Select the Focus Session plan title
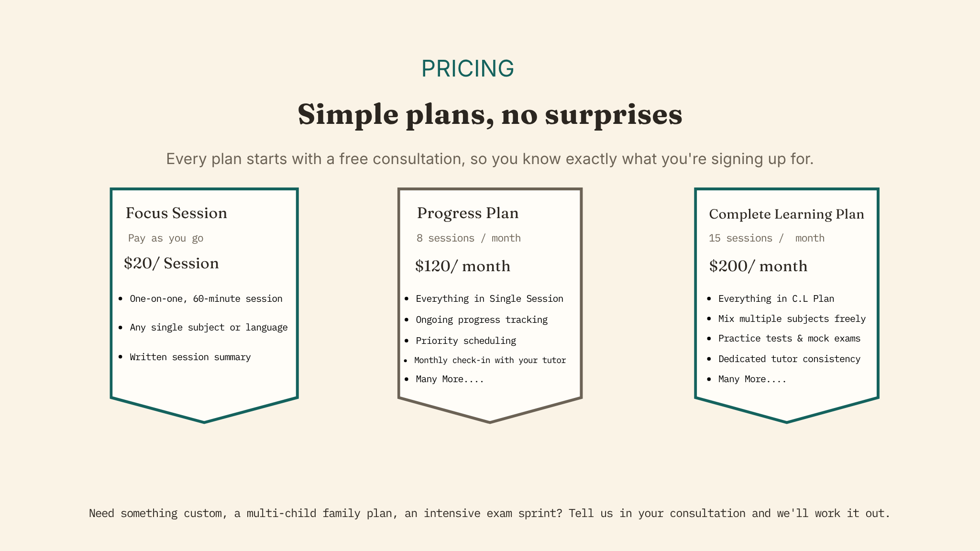 coord(176,213)
